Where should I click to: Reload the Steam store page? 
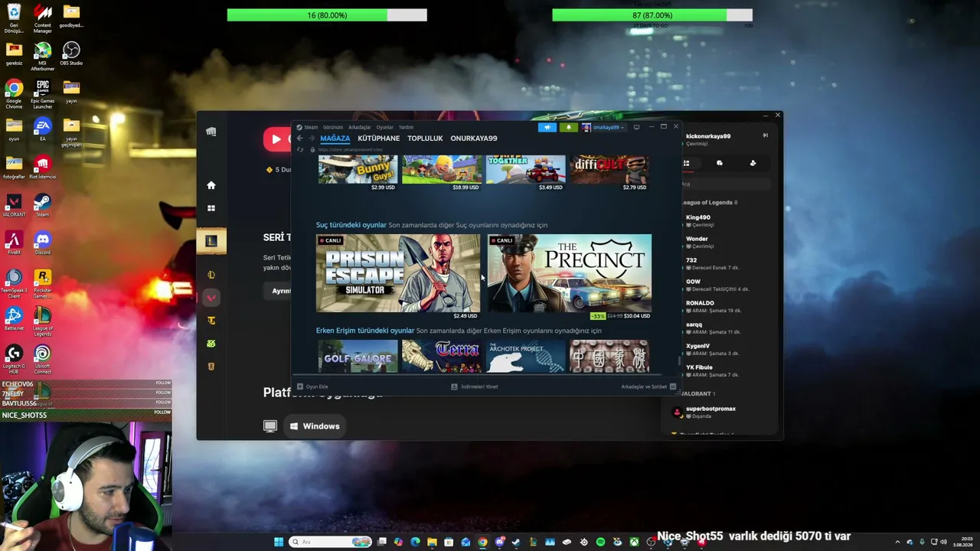click(x=300, y=150)
